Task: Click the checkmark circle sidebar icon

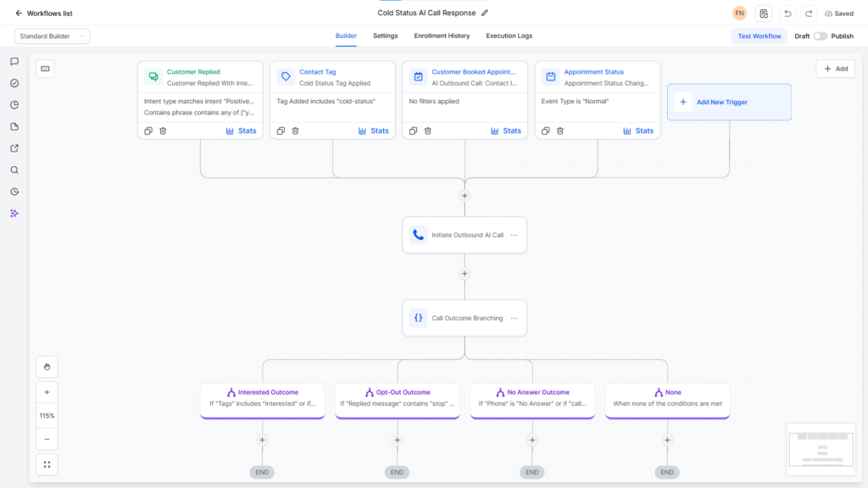Action: 14,83
